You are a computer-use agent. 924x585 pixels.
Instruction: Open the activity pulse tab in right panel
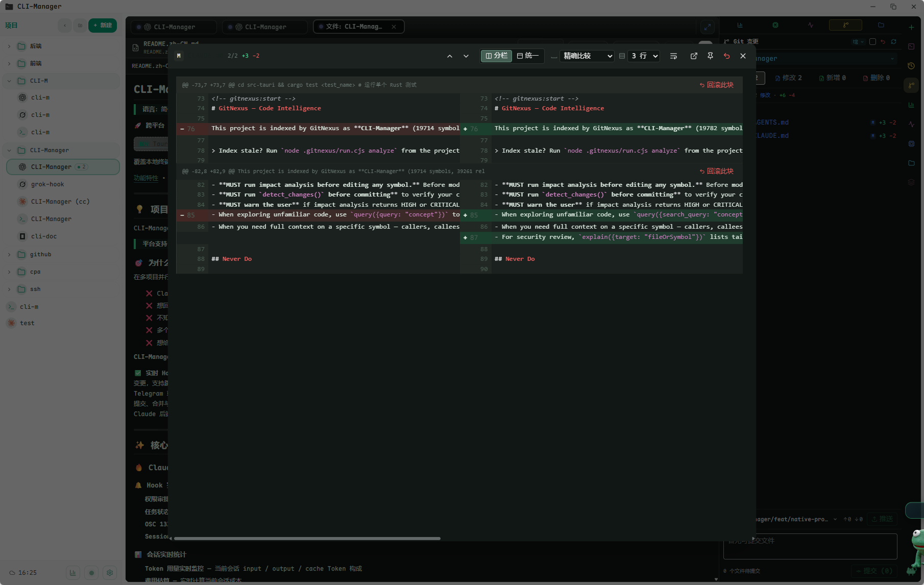pyautogui.click(x=811, y=25)
